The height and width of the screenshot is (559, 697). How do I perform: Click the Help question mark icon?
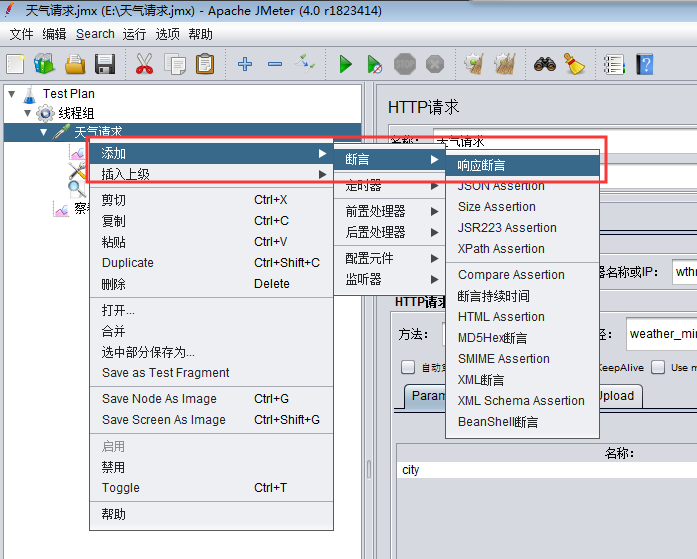tap(645, 64)
